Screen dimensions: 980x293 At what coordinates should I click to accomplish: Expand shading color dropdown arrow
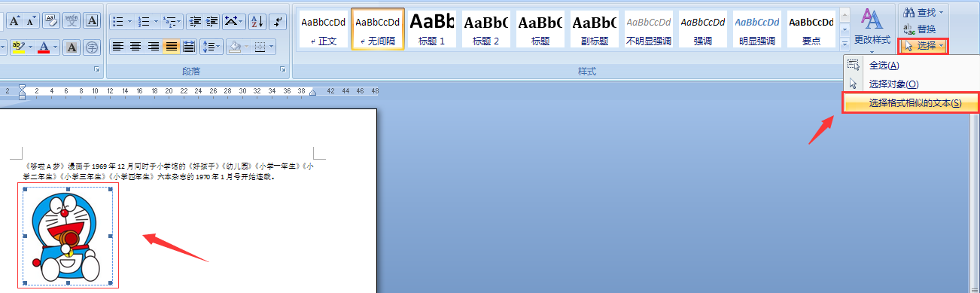tap(246, 47)
